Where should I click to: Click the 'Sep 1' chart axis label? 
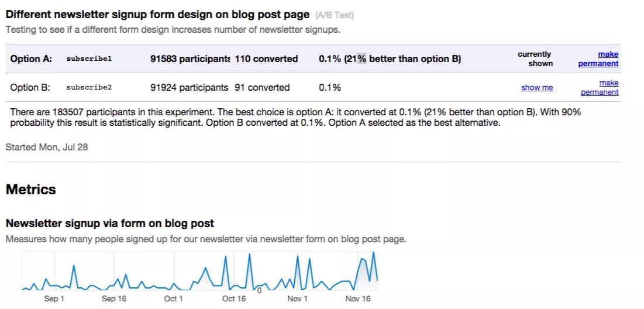pyautogui.click(x=54, y=299)
